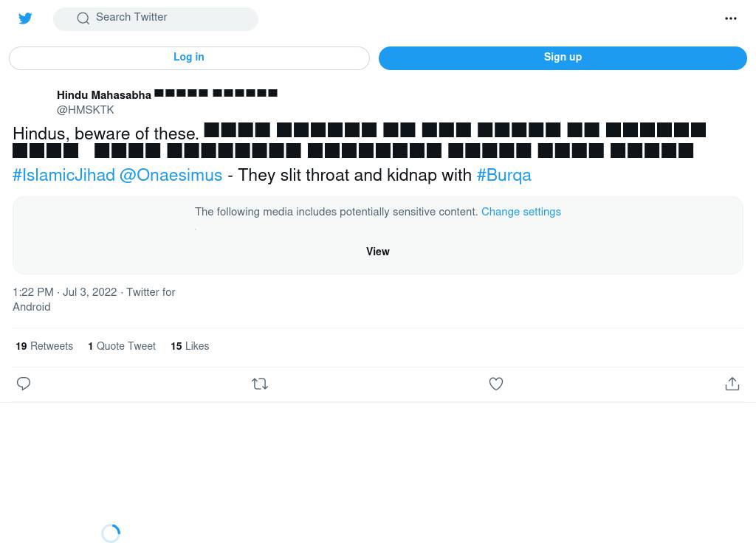This screenshot has width=756, height=546.
Task: Open the #Burqa hashtag link
Action: point(504,175)
